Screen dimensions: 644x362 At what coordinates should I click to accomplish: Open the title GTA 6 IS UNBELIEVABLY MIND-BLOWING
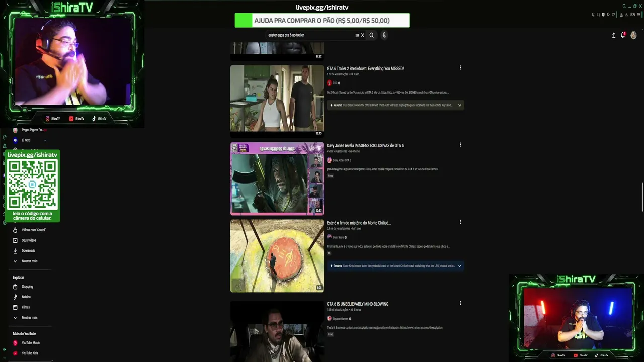coord(358,304)
